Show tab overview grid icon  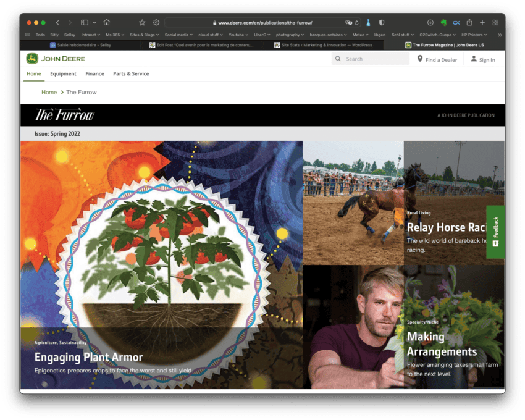[495, 22]
